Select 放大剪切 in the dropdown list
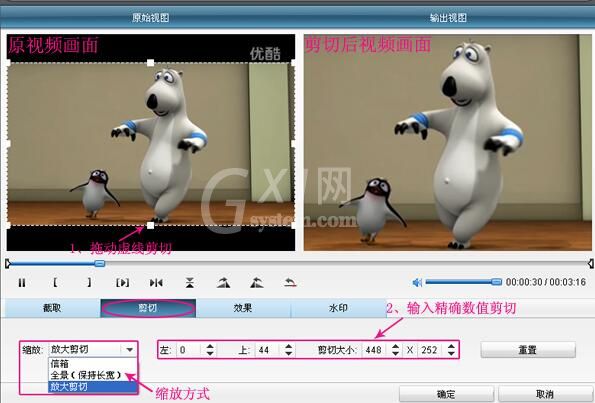595x403 pixels. click(92, 387)
